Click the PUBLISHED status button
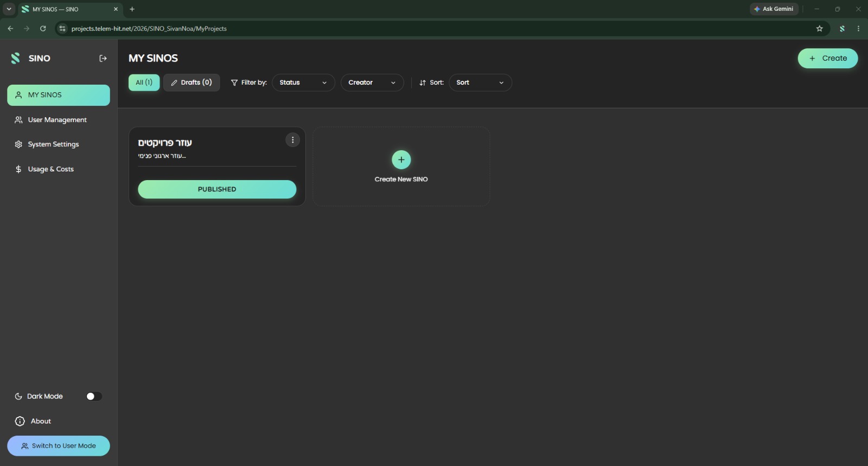This screenshot has width=868, height=466. click(x=217, y=189)
